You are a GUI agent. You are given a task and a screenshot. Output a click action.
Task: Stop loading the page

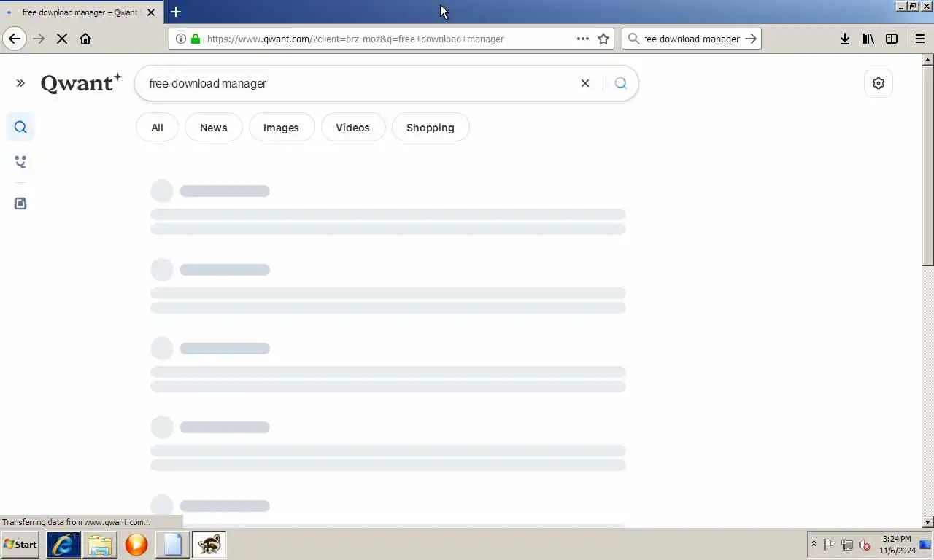62,39
